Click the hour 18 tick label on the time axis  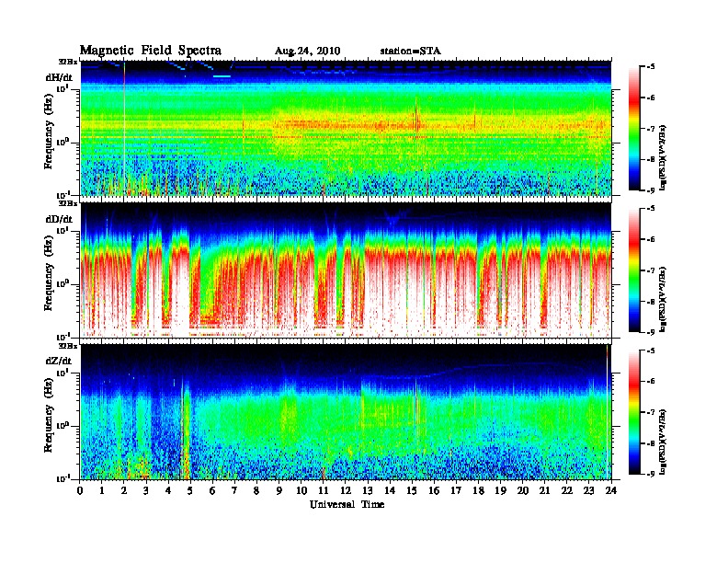(x=478, y=490)
